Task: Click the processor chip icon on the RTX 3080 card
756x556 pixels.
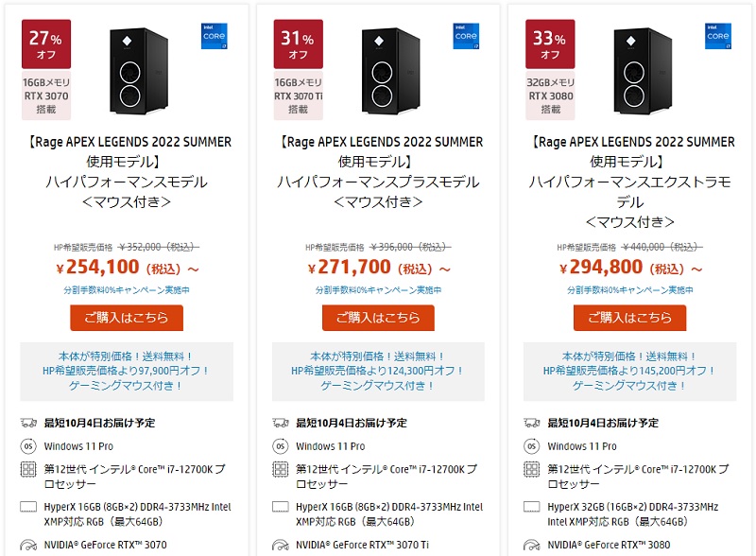Action: pyautogui.click(x=531, y=469)
